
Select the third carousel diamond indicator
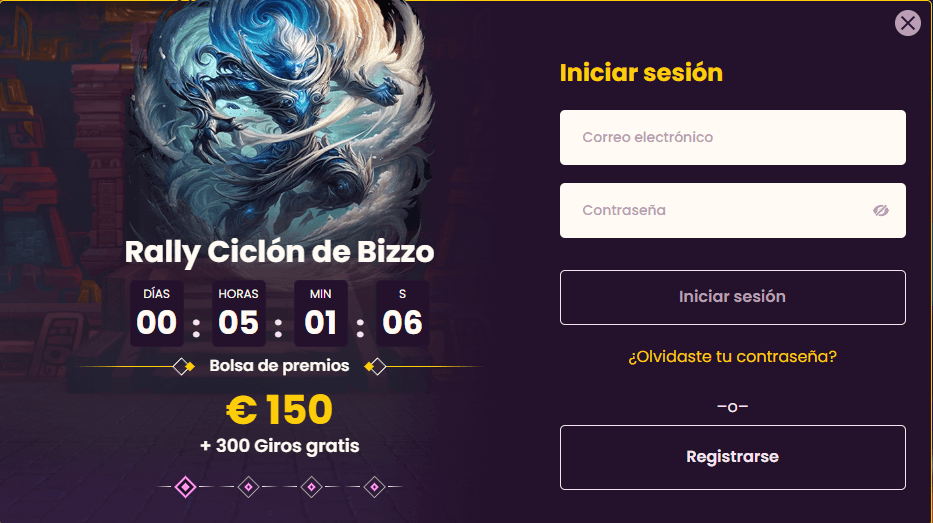point(311,487)
